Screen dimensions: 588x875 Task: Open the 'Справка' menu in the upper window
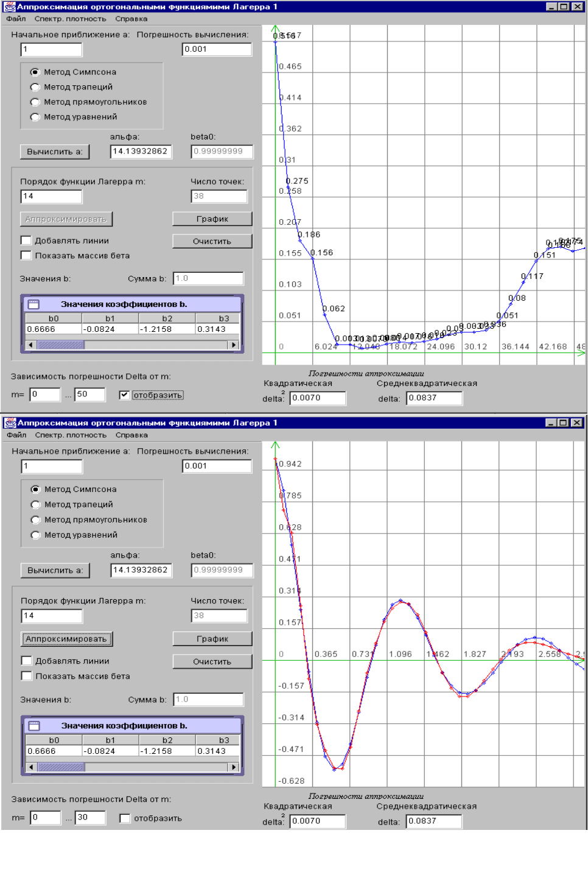131,19
